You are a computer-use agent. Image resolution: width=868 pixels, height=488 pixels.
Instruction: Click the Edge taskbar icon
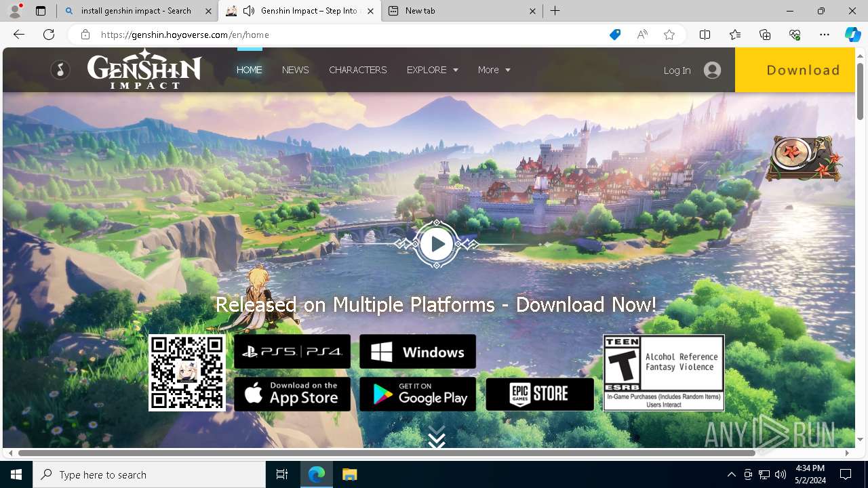(317, 474)
